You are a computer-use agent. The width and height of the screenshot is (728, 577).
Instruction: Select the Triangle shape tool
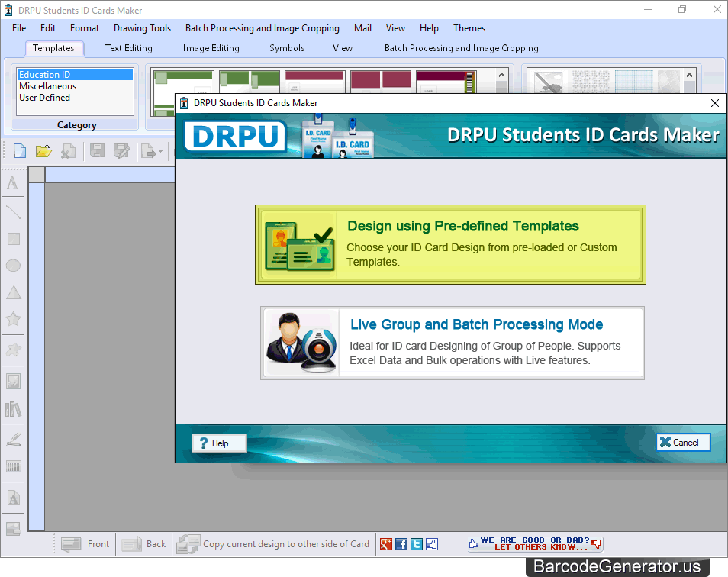13,292
